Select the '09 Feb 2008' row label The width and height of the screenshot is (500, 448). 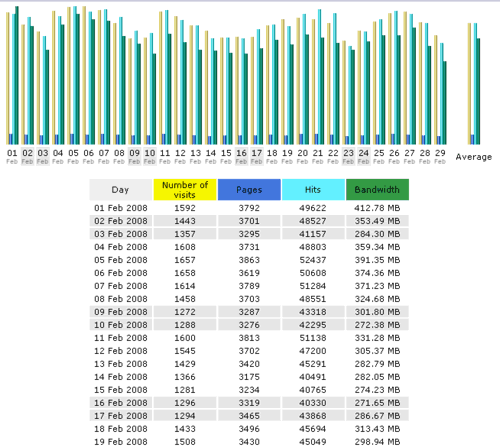point(121,312)
